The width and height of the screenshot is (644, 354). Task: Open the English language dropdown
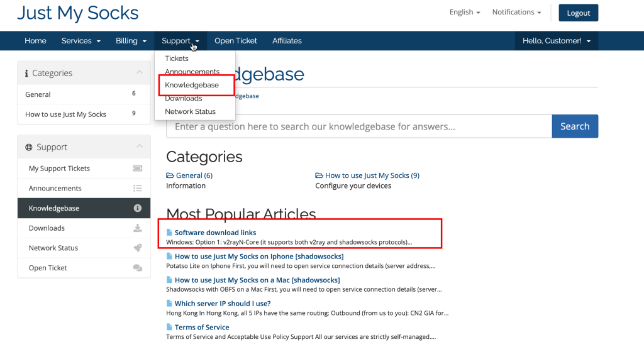coord(465,13)
